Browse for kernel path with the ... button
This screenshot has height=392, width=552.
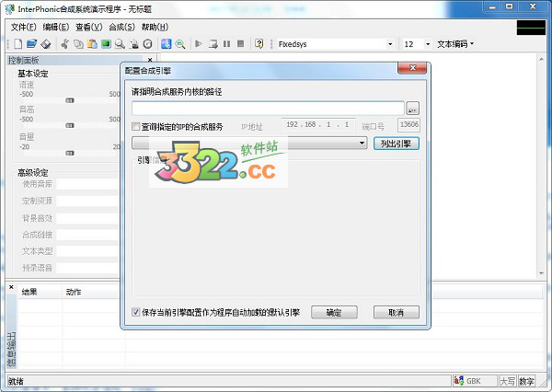pos(412,109)
